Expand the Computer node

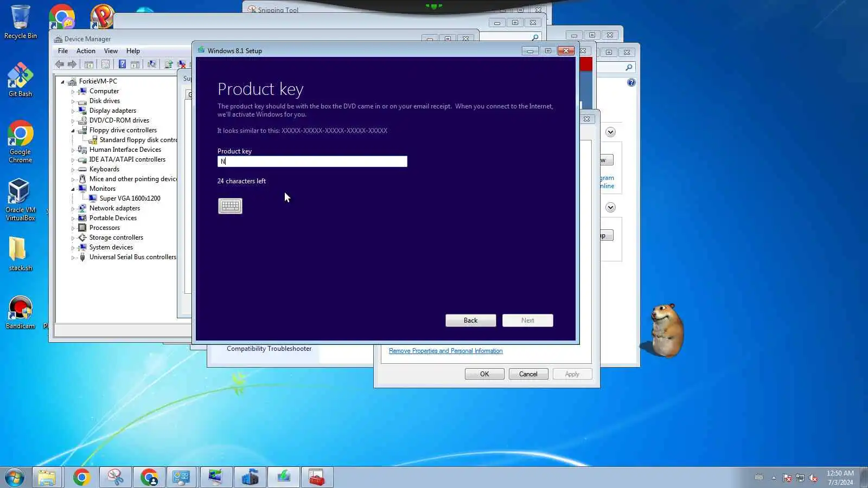coord(73,92)
